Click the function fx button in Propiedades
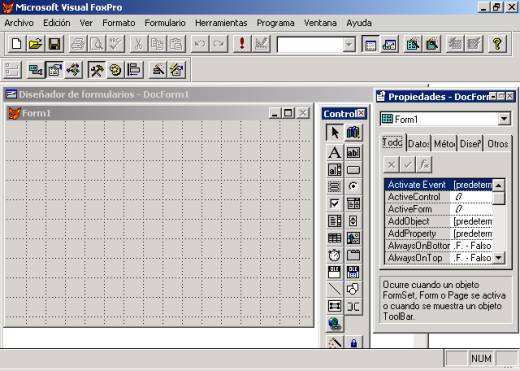Viewport: 520px width, 371px height. pos(424,164)
